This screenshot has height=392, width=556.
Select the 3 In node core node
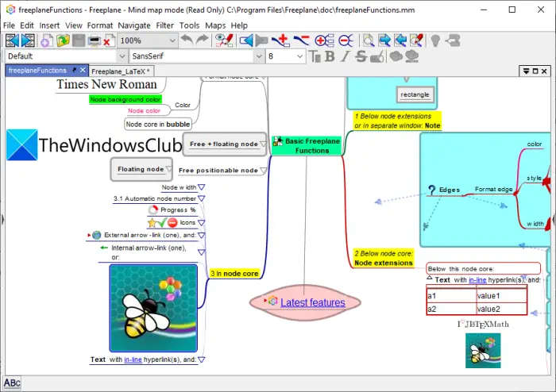234,274
